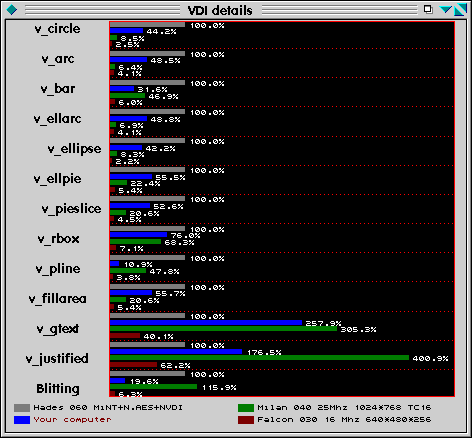
Task: Click the down-arrow iconify icon in title bar
Action: (x=445, y=10)
